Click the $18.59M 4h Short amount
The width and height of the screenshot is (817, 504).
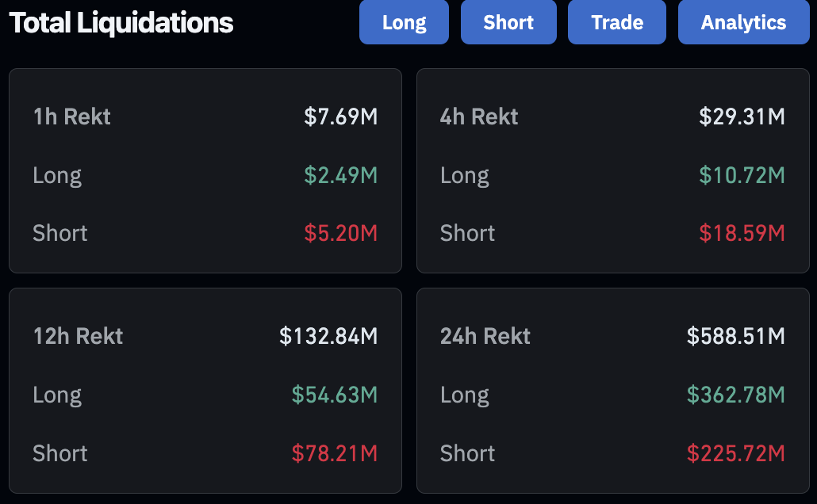click(742, 233)
